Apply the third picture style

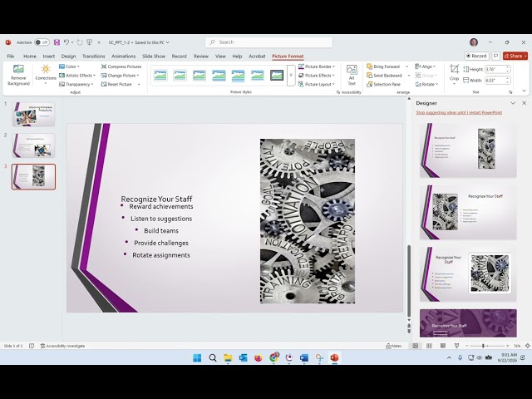(199, 75)
